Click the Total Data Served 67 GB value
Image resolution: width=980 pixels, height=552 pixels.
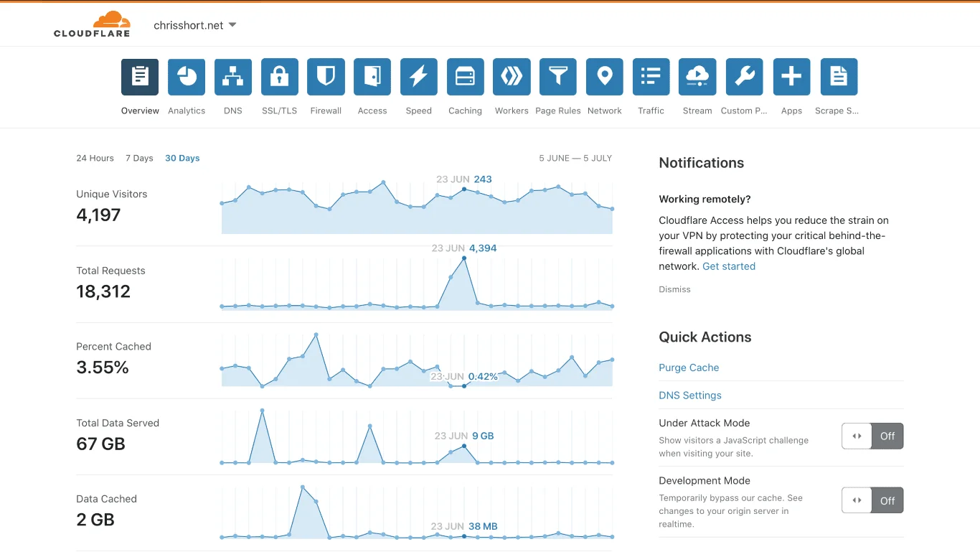click(100, 444)
